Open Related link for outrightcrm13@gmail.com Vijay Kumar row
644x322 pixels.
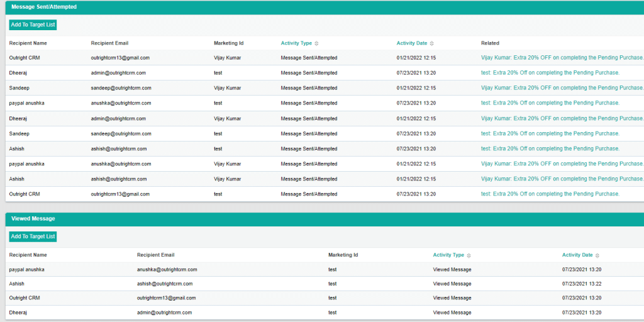(x=562, y=58)
